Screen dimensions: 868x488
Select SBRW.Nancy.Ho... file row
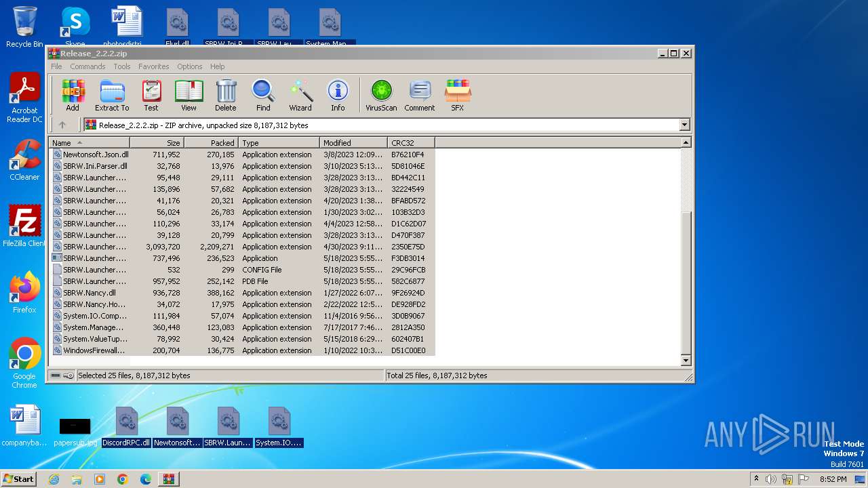coord(242,304)
